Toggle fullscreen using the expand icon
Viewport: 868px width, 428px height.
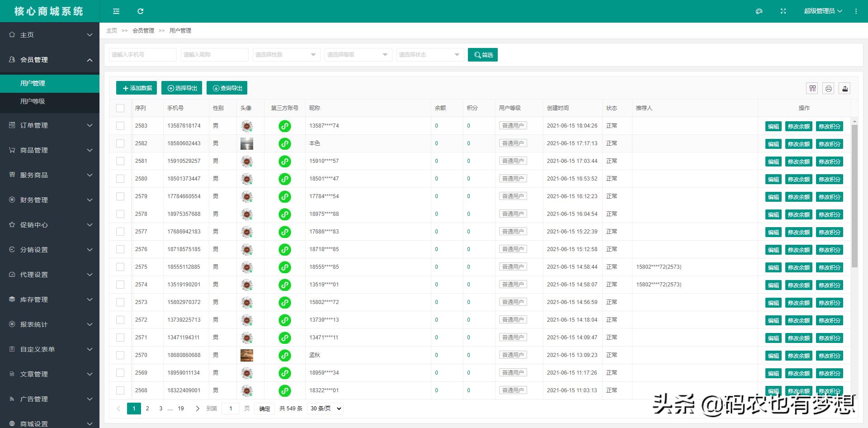pos(783,11)
